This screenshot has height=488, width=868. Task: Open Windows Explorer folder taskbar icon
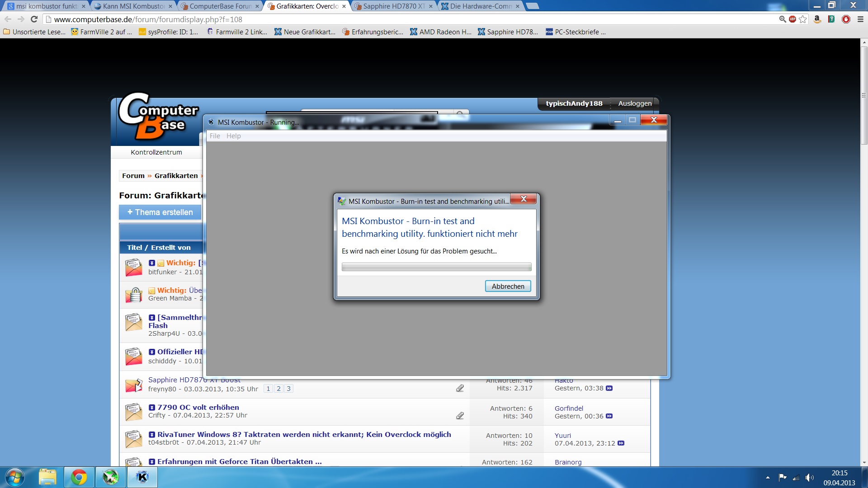pos(47,477)
